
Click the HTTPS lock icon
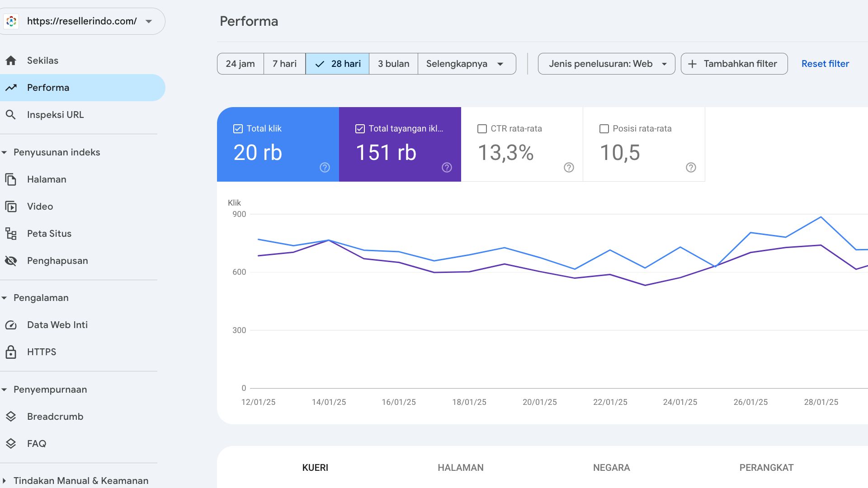pyautogui.click(x=11, y=352)
